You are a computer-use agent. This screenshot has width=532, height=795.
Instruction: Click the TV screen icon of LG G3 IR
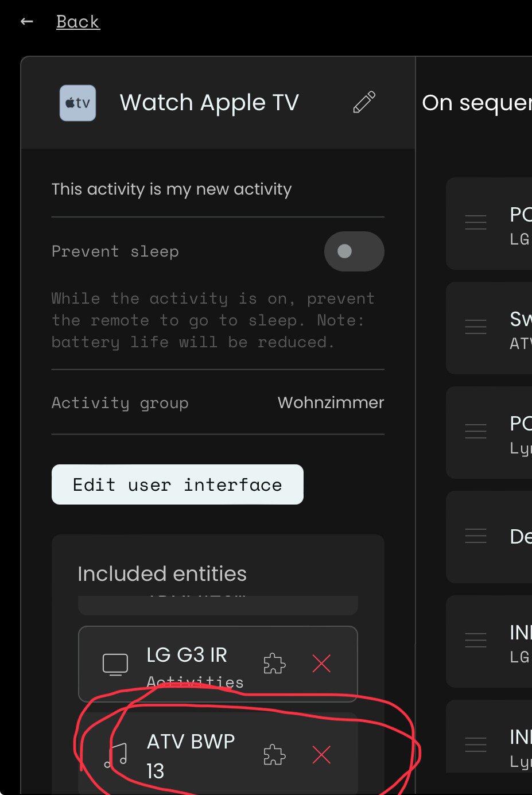click(115, 664)
